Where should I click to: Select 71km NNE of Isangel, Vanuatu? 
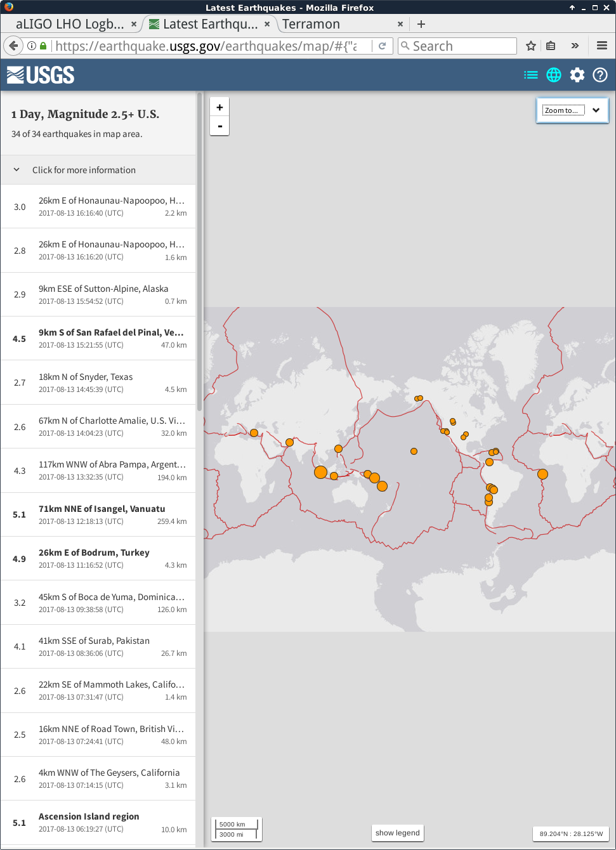click(98, 514)
